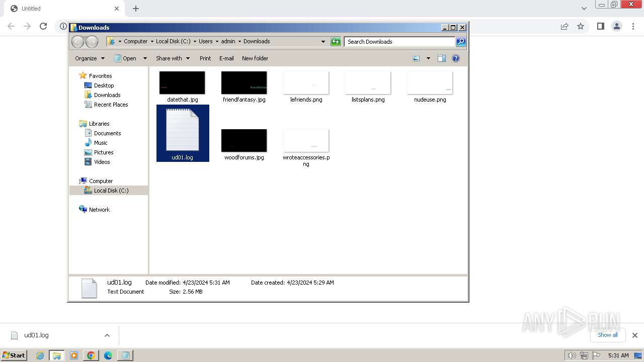The image size is (644, 362).
Task: Open Internet Explorer from taskbar
Action: click(40, 355)
